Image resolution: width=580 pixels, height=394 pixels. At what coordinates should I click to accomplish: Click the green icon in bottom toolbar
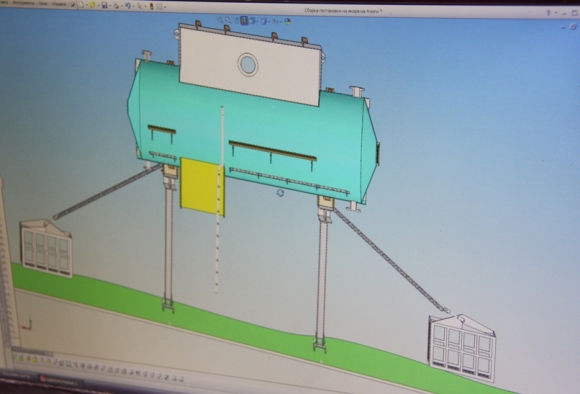[21, 358]
